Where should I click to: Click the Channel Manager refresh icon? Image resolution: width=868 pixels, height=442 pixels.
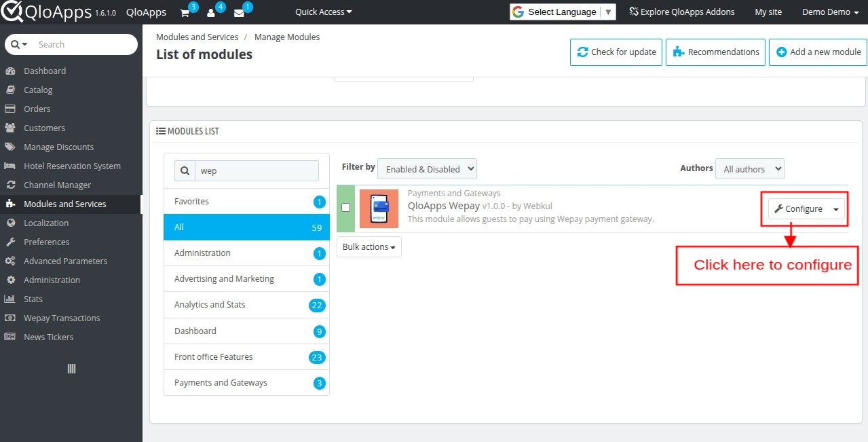pyautogui.click(x=10, y=185)
